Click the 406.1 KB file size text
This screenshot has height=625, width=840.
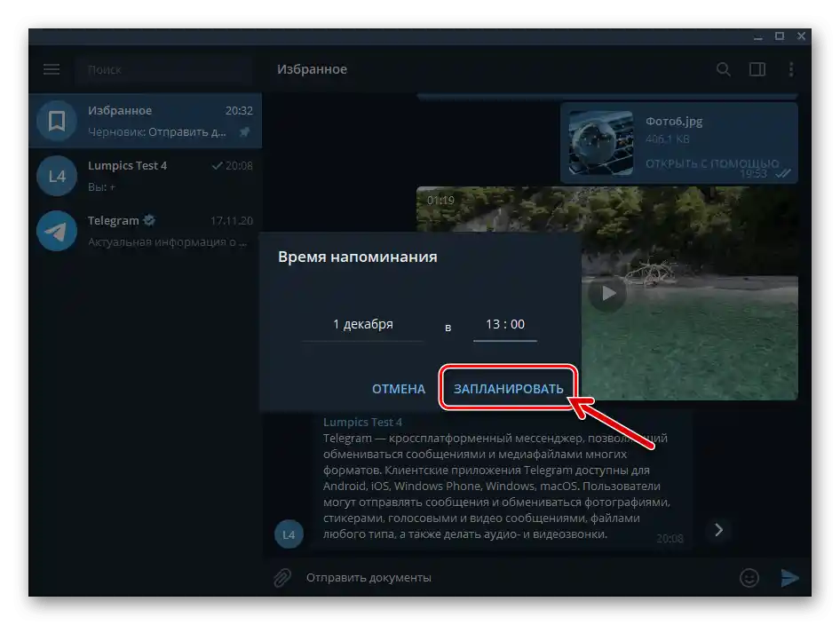[x=667, y=139]
